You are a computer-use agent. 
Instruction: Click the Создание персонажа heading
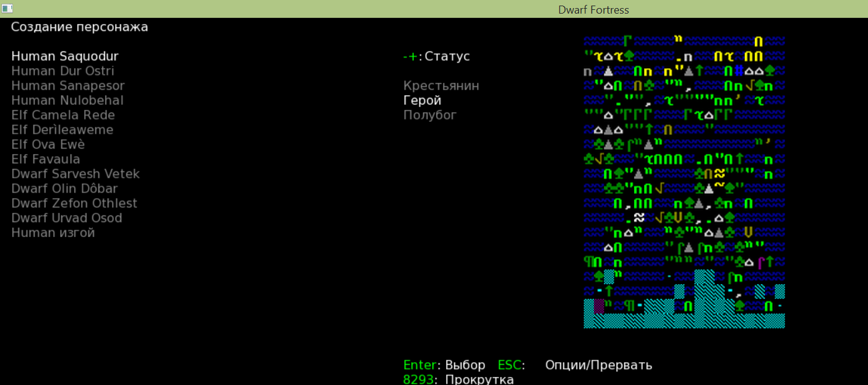80,27
